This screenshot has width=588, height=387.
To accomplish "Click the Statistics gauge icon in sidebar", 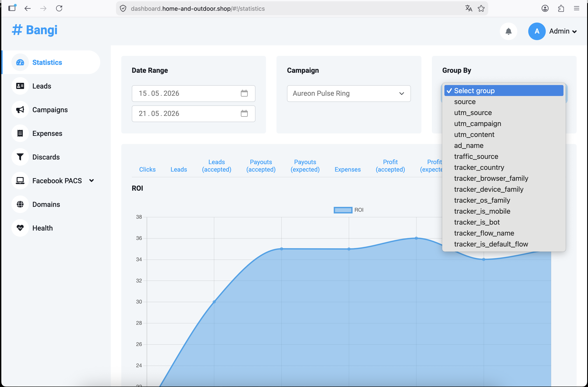I will (x=20, y=62).
